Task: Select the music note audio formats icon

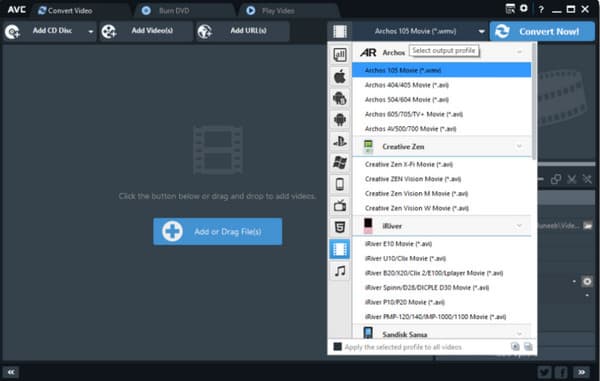Action: 339,271
